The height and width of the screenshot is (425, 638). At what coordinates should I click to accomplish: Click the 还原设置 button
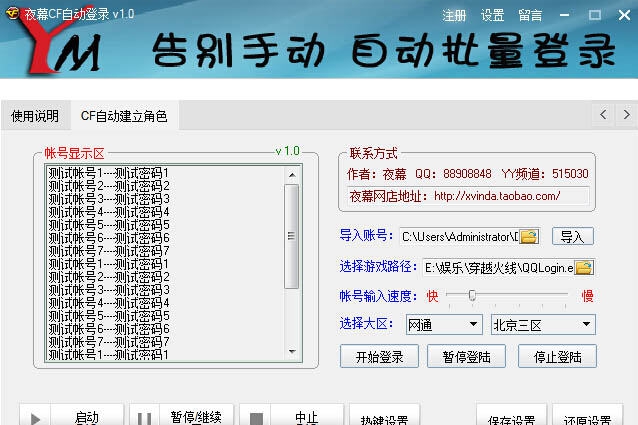point(587,417)
